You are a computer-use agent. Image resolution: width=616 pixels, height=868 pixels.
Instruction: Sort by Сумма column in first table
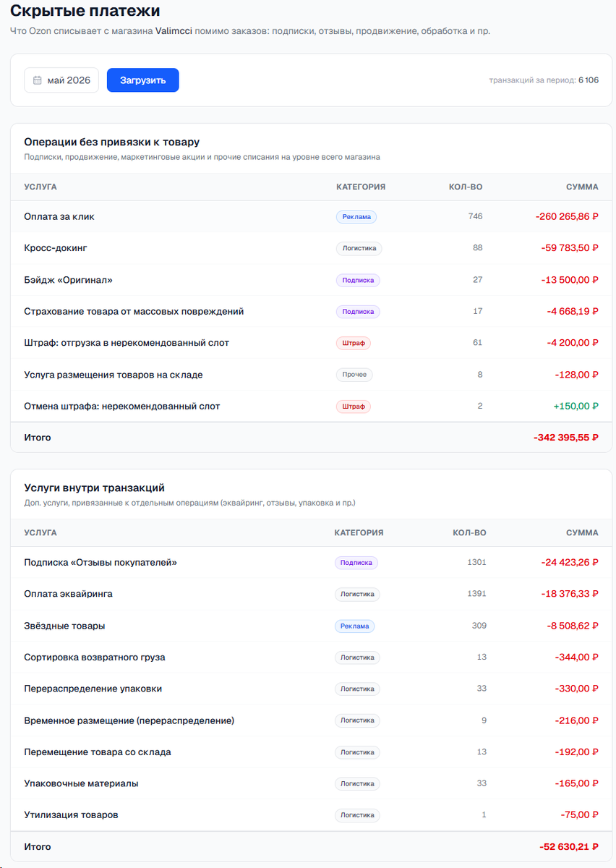[x=582, y=187]
